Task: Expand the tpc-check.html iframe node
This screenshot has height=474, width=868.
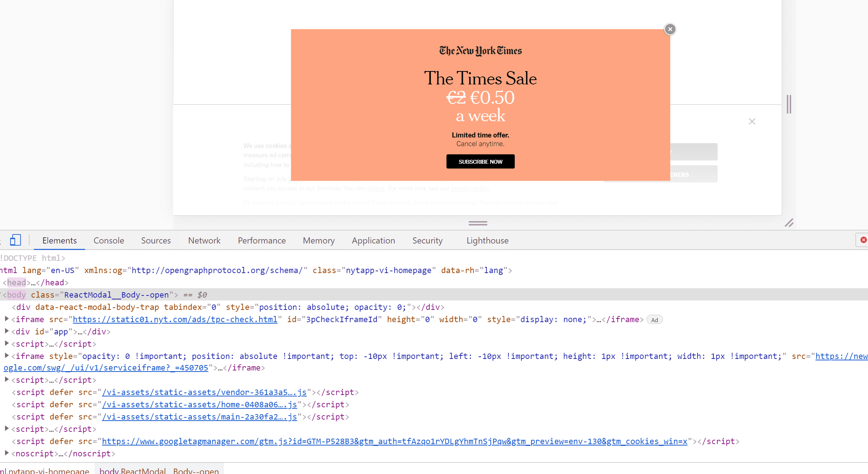Action: [6, 319]
